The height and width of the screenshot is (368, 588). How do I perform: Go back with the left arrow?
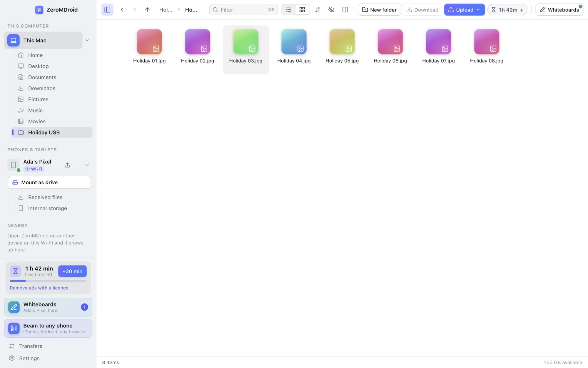pyautogui.click(x=122, y=10)
